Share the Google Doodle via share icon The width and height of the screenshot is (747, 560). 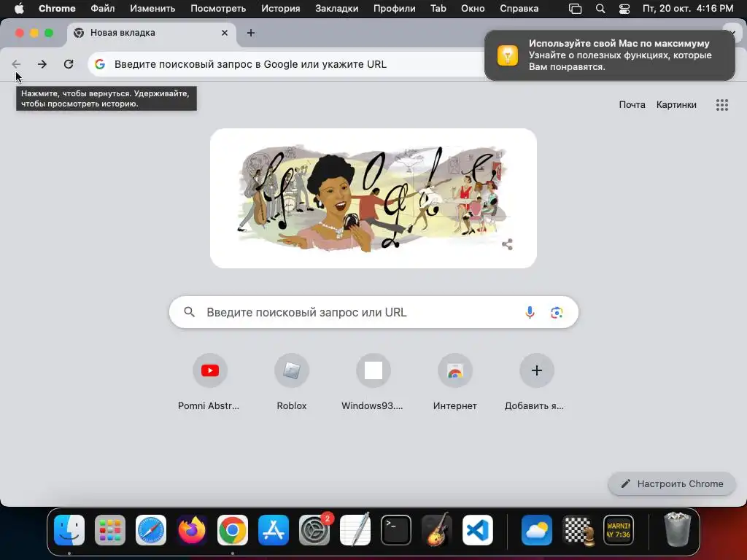[x=508, y=244]
